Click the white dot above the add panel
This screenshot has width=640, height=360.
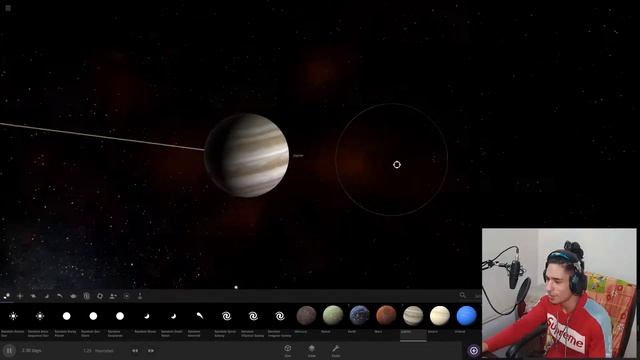[x=236, y=287]
